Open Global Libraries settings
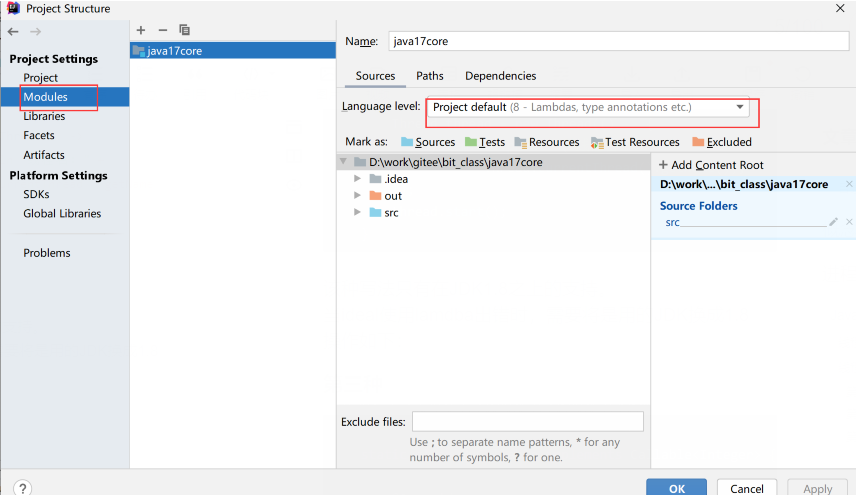The image size is (856, 495). pyautogui.click(x=62, y=213)
